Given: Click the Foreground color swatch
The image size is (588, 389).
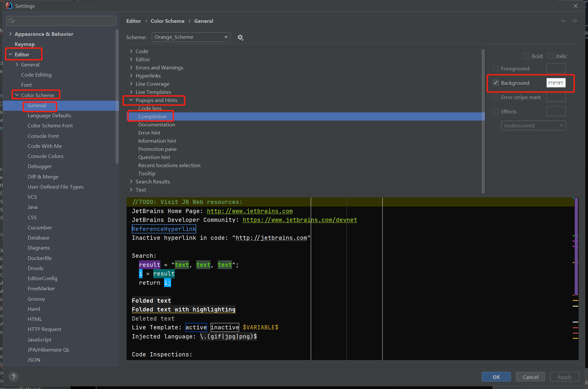Looking at the screenshot, I should [x=556, y=68].
